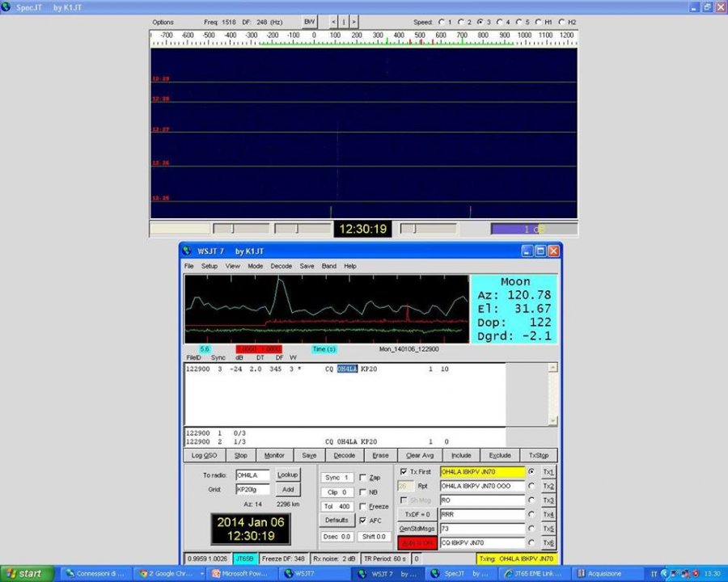
Task: Open the Options menu in SpecJT
Action: pos(163,23)
